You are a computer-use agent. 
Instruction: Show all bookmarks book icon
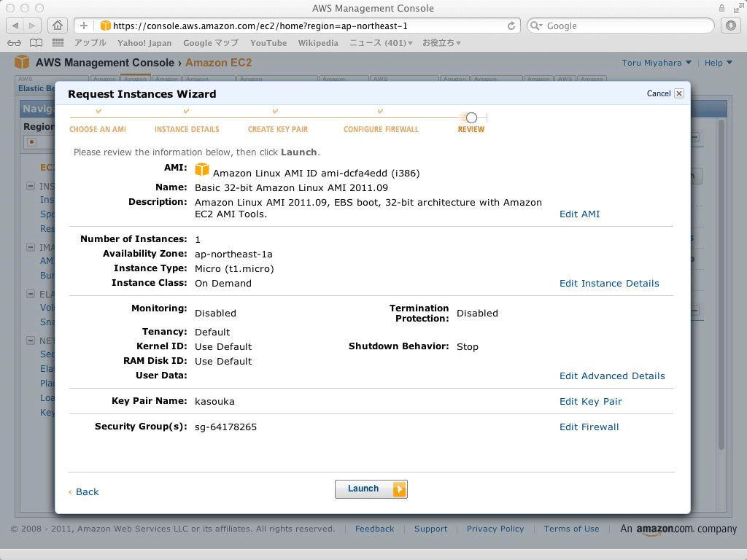pos(36,43)
